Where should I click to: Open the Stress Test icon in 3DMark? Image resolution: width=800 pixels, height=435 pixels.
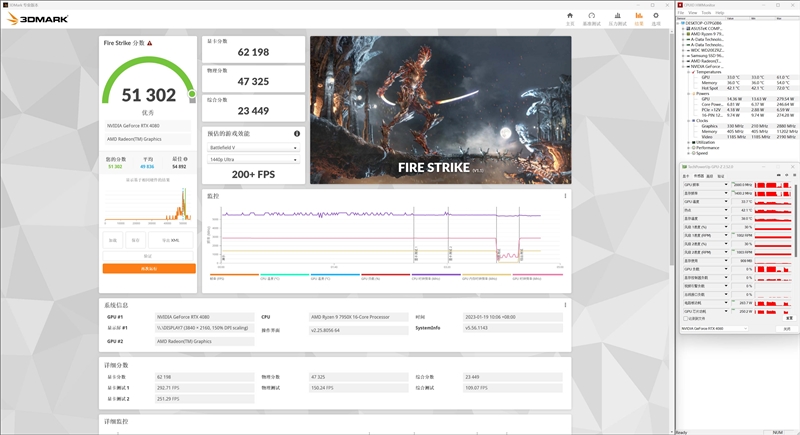[616, 17]
